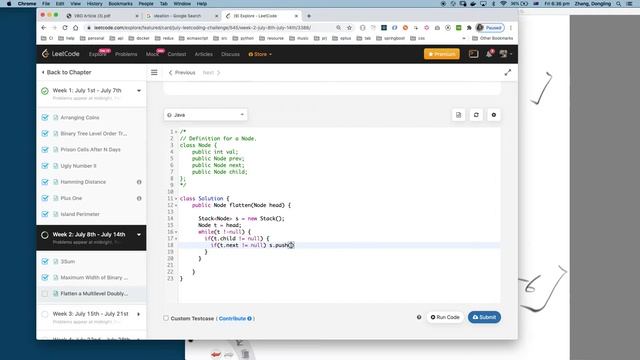Toggle Binary Tree Level Order checkbox
The width and height of the screenshot is (640, 360).
tap(45, 133)
